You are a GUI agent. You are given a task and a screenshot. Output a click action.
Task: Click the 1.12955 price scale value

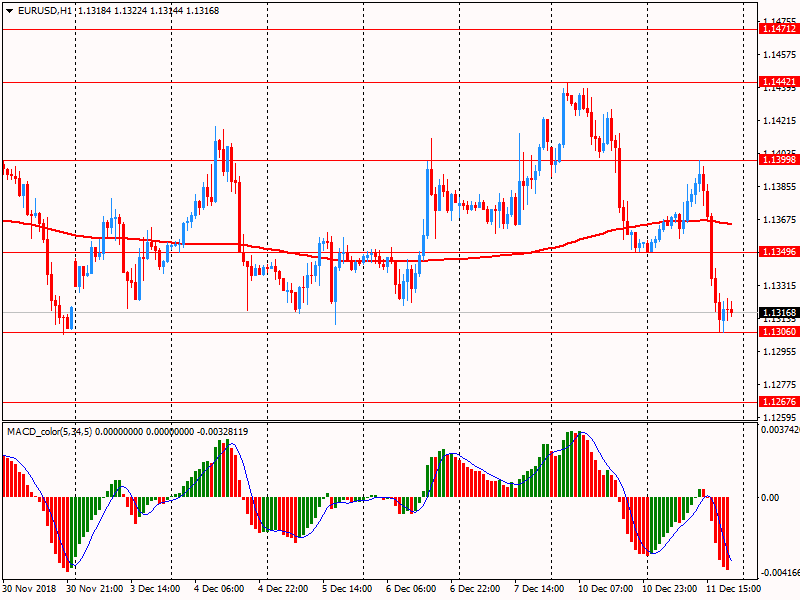coord(778,351)
